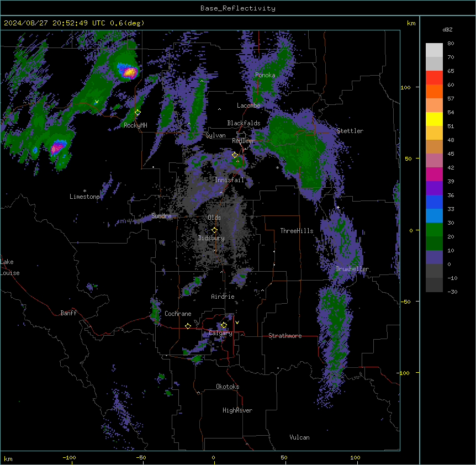Click the Drumheller label
476x465 pixels.
(x=352, y=269)
